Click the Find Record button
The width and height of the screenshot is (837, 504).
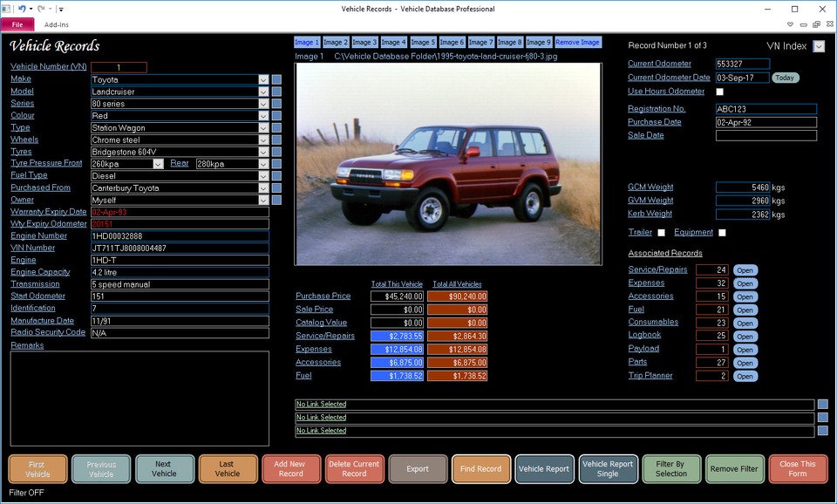(x=481, y=469)
